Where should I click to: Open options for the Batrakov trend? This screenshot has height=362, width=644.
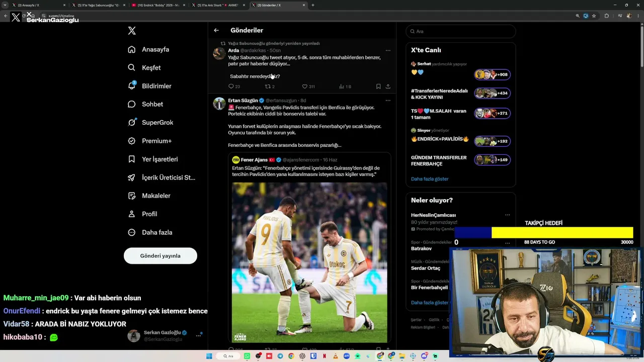[507, 242]
